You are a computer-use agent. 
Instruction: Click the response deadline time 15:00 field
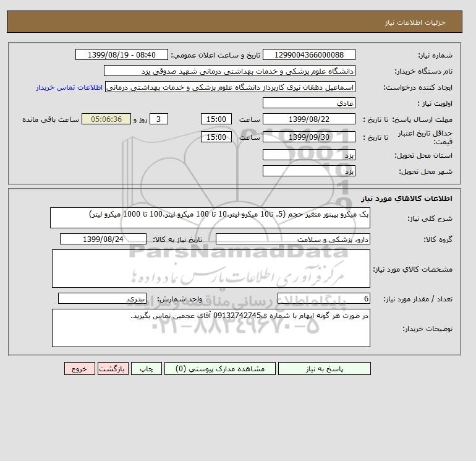(216, 119)
